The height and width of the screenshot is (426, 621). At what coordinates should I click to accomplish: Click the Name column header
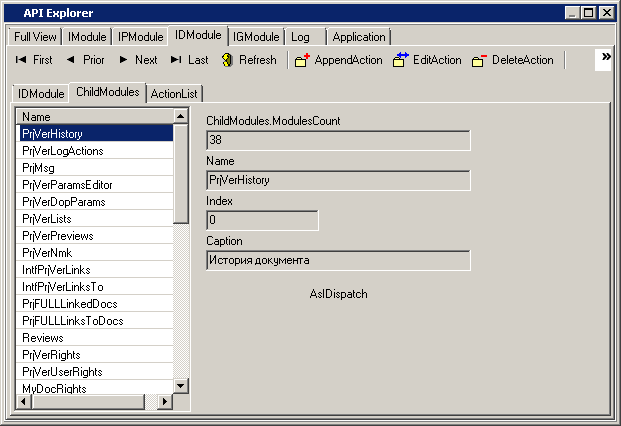[95, 117]
